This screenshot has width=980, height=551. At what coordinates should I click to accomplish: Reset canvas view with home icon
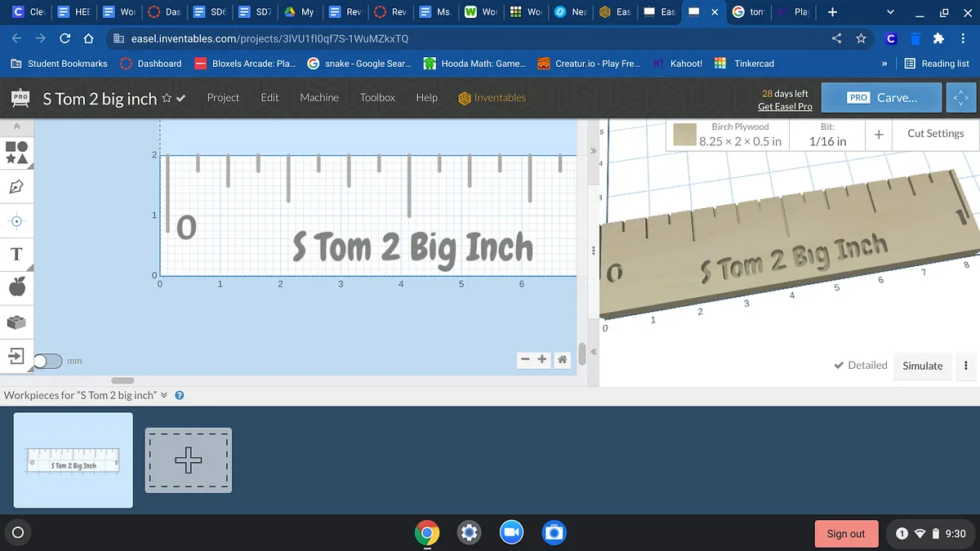tap(562, 359)
